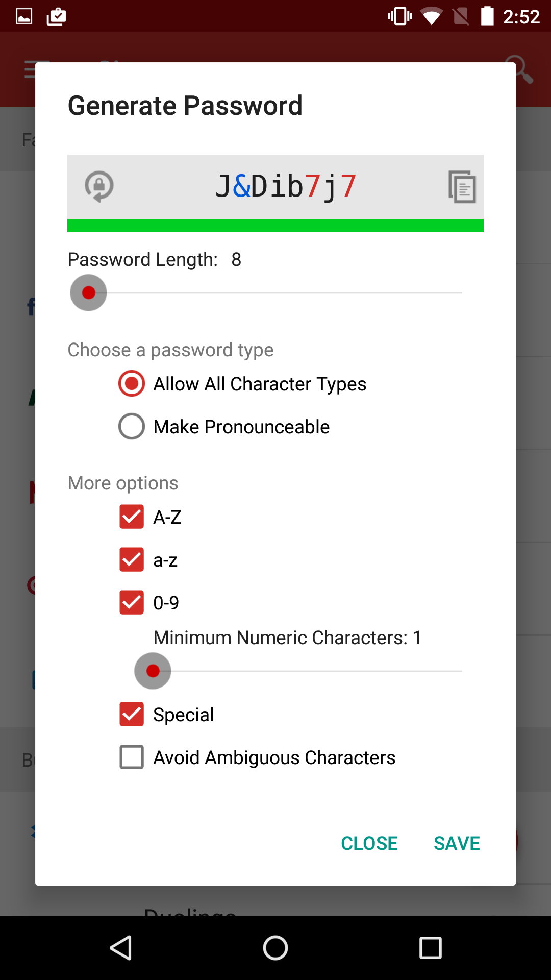Image resolution: width=551 pixels, height=980 pixels.
Task: Regenerate the password with refresh lock icon
Action: click(99, 186)
